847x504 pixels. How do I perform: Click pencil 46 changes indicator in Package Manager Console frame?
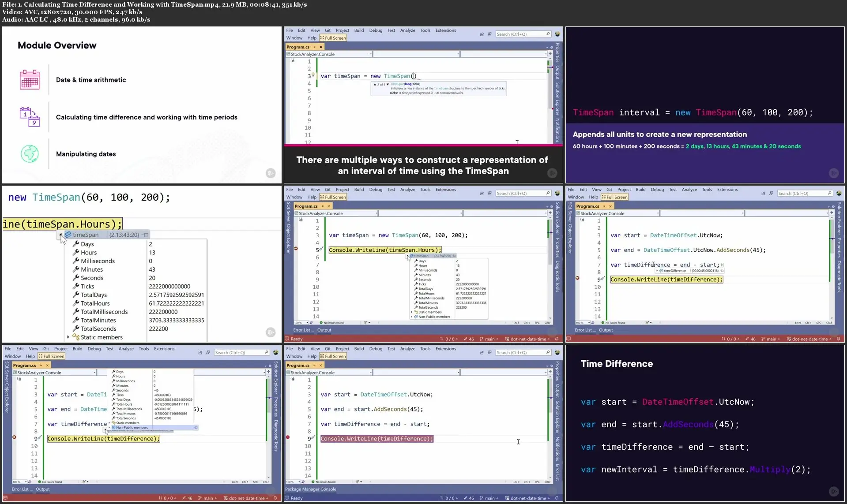(469, 498)
